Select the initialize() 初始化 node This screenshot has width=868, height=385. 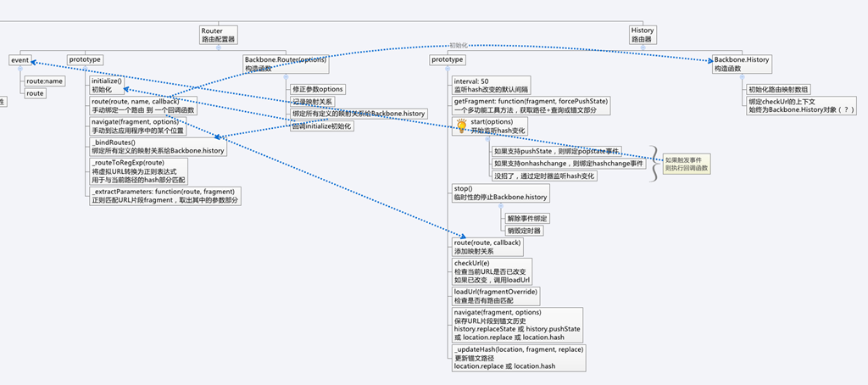coord(107,85)
